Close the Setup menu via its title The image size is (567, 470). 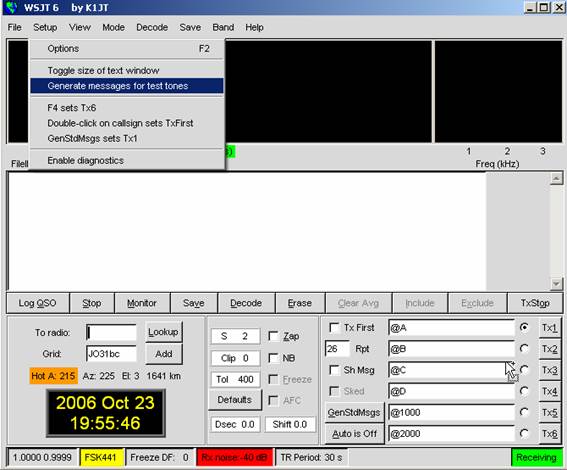click(45, 27)
